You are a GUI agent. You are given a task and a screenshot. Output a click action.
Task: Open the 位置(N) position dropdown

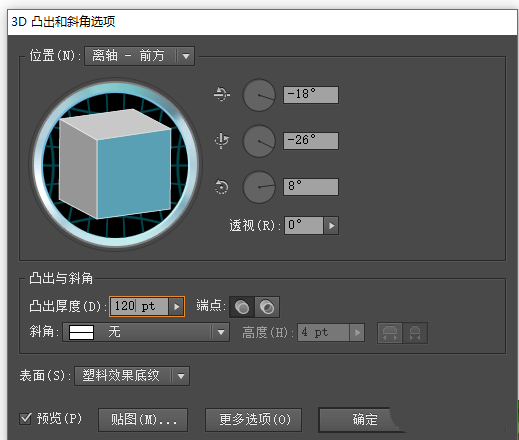coord(139,56)
